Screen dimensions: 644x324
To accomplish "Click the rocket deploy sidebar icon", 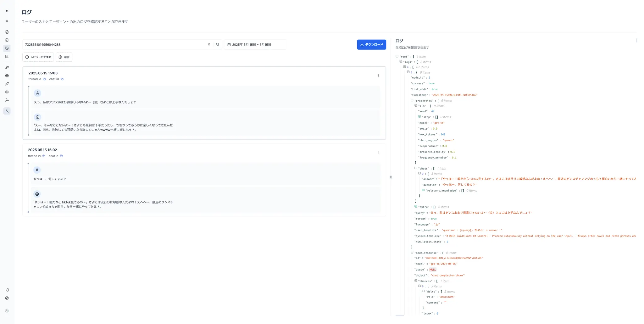I will pyautogui.click(x=7, y=84).
